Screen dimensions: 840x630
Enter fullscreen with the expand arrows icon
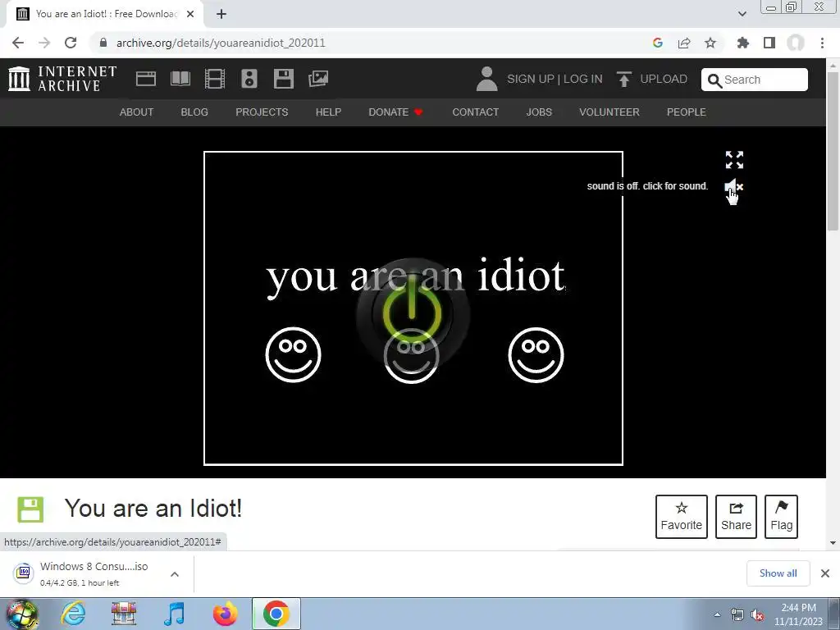pos(734,160)
